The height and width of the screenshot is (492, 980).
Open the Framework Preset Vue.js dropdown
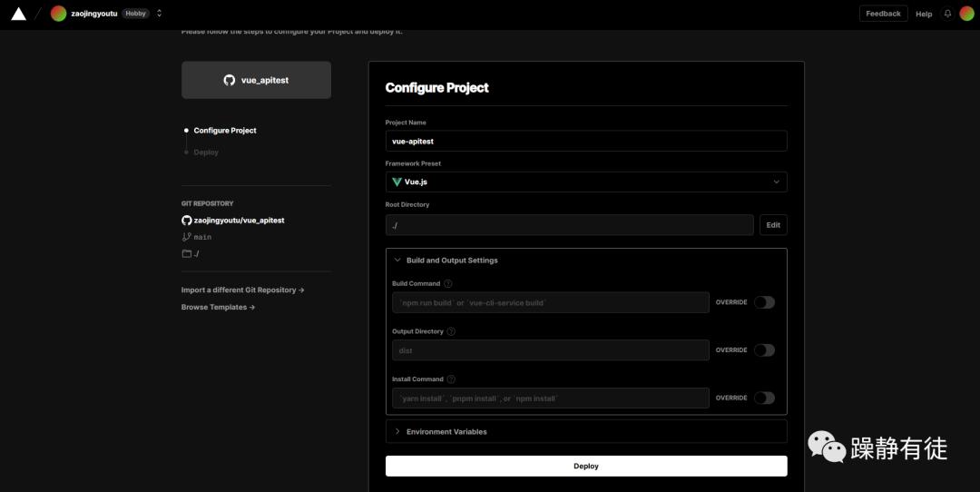(586, 182)
